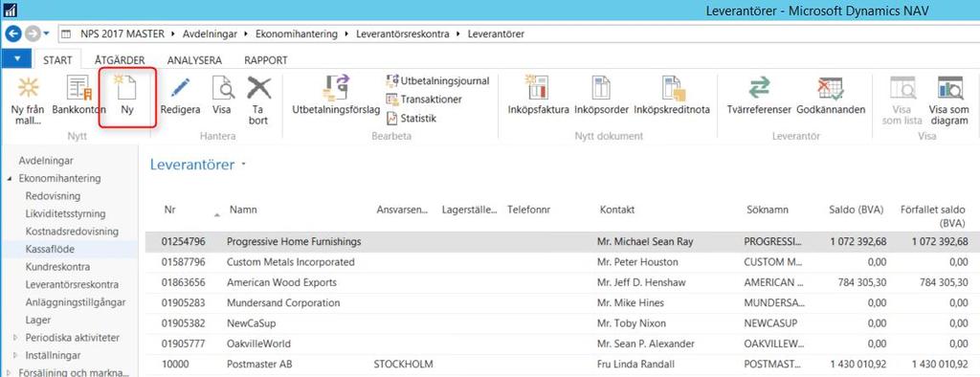980x377 pixels.
Task: Click the Redigera pencil icon
Action: pyautogui.click(x=181, y=87)
